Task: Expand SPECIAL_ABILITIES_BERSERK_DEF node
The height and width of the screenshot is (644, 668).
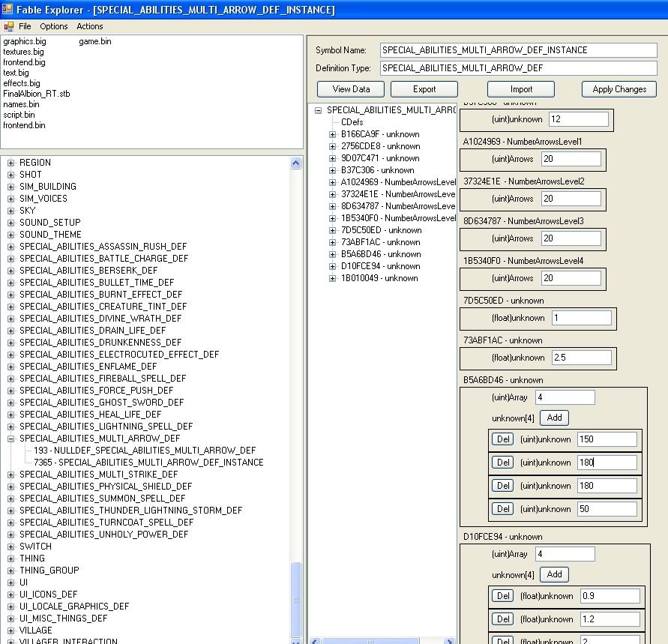Action: 11,271
